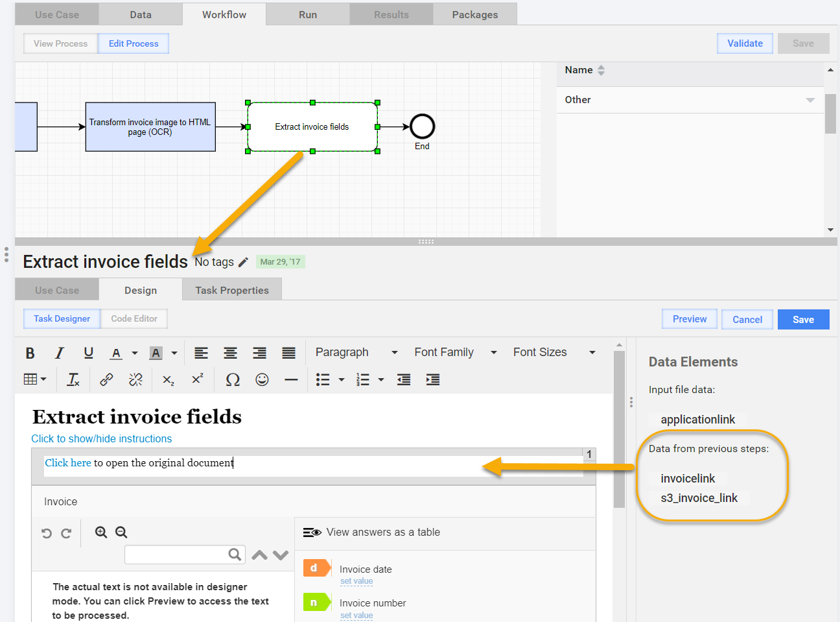This screenshot has width=840, height=622.
Task: Toggle bold formatting in the editor
Action: click(x=30, y=353)
